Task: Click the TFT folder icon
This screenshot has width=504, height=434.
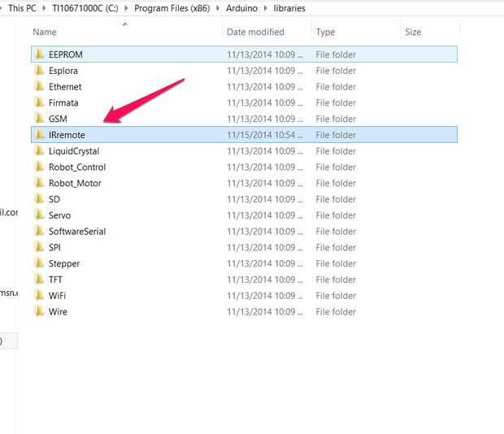Action: (x=39, y=279)
